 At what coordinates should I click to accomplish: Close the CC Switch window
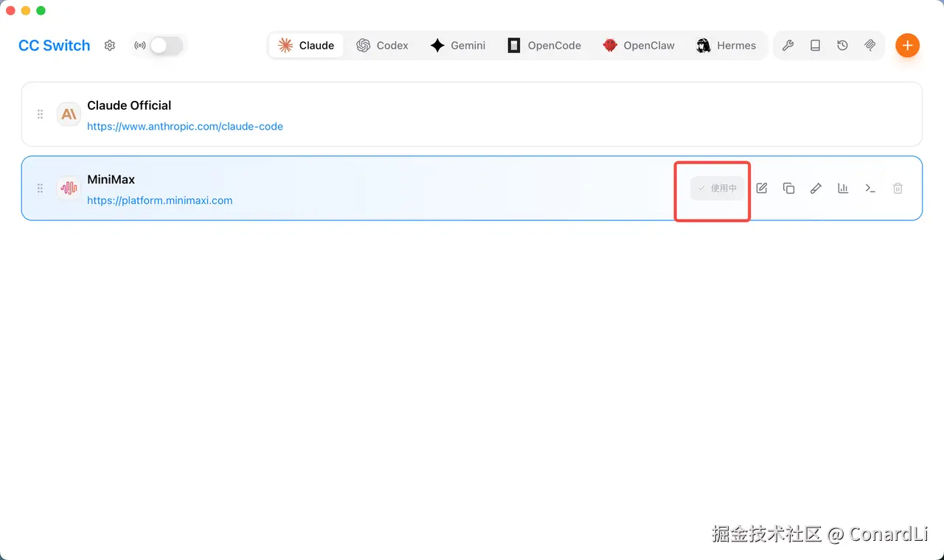tap(10, 10)
